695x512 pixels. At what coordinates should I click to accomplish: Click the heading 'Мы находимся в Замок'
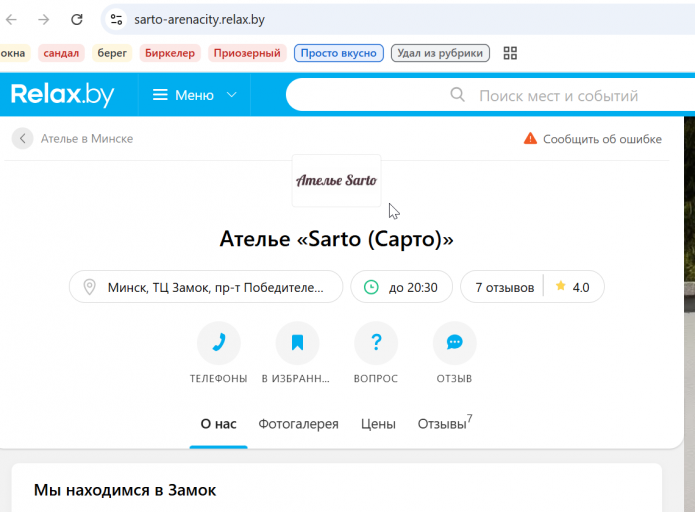(x=125, y=490)
